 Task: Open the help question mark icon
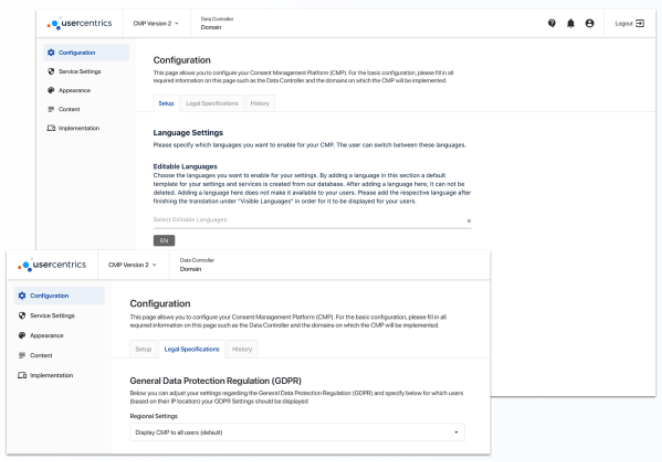pyautogui.click(x=551, y=23)
